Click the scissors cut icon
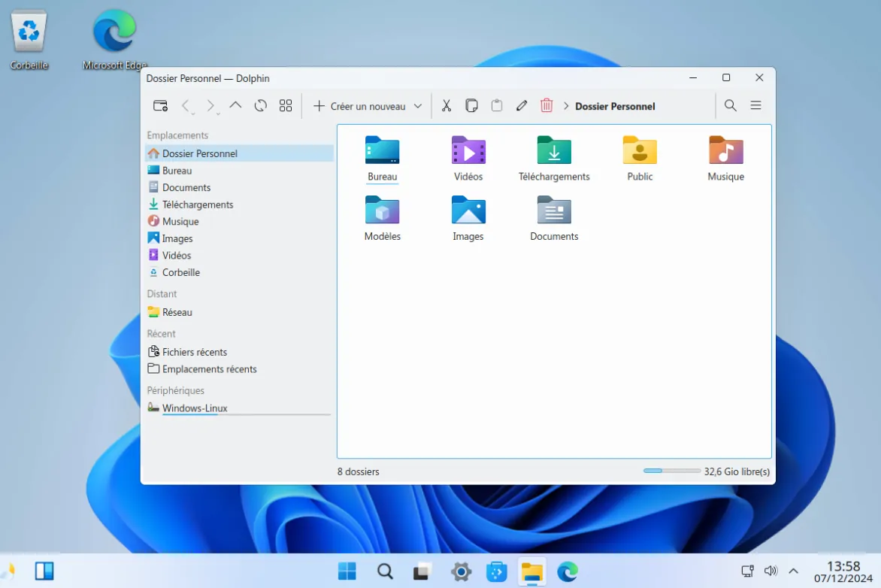Image resolution: width=881 pixels, height=588 pixels. click(447, 106)
